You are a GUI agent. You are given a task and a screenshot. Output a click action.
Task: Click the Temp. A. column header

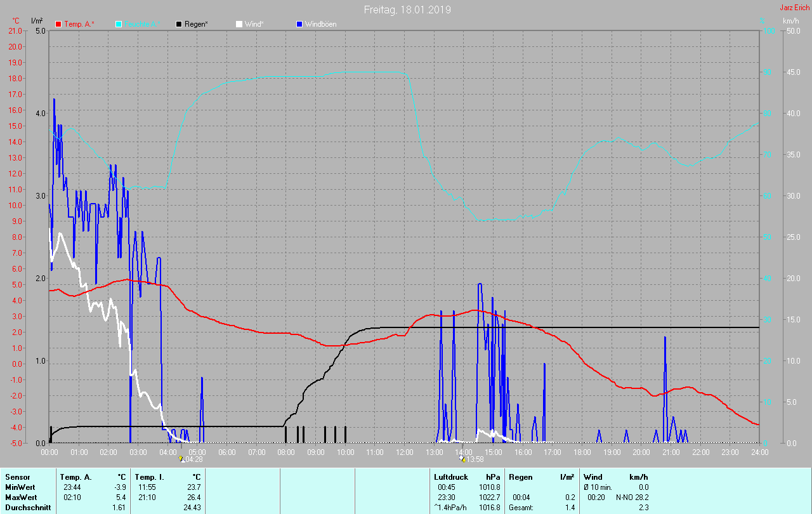tap(75, 477)
